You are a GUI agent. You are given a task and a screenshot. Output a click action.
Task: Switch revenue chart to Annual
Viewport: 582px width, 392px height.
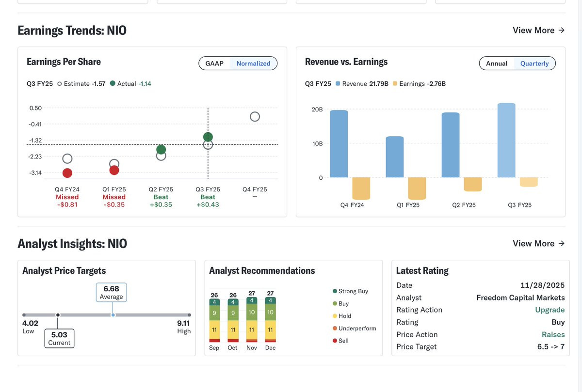coord(497,63)
